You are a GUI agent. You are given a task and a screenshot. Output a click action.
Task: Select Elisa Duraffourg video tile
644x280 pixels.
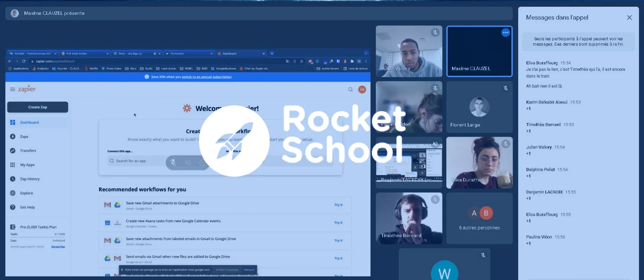point(479,163)
